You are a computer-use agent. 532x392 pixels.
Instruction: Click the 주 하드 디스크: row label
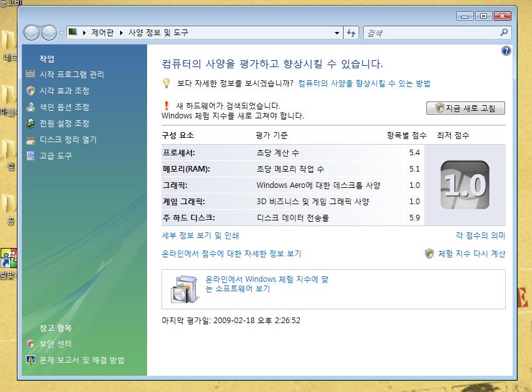[x=188, y=218]
